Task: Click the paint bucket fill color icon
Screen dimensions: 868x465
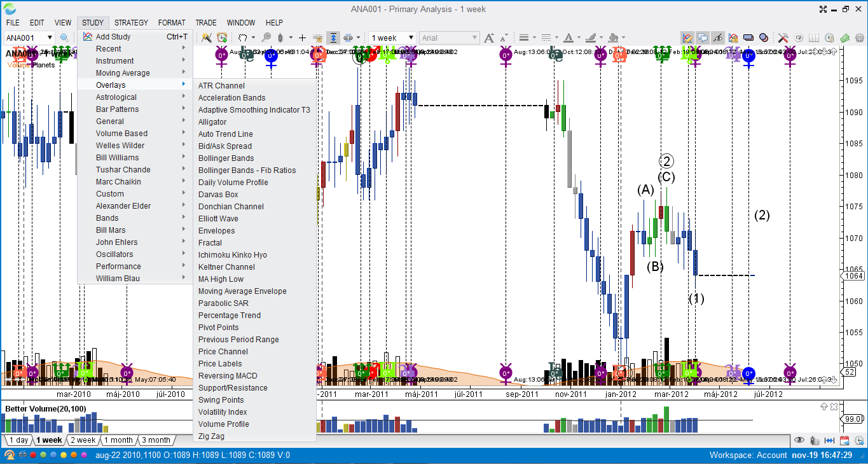Action: [613, 38]
